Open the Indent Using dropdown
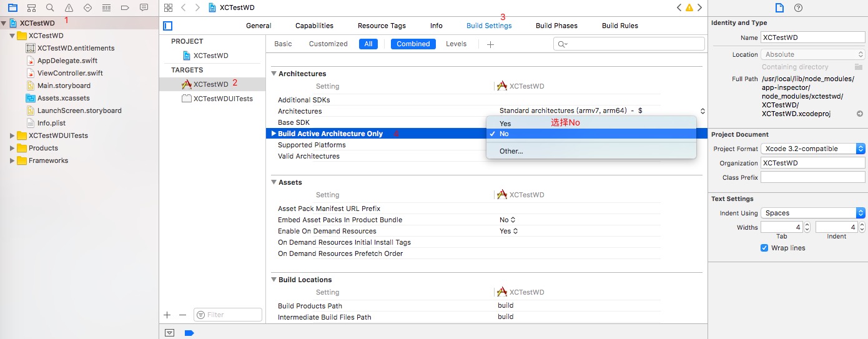This screenshot has width=868, height=339. (813, 213)
